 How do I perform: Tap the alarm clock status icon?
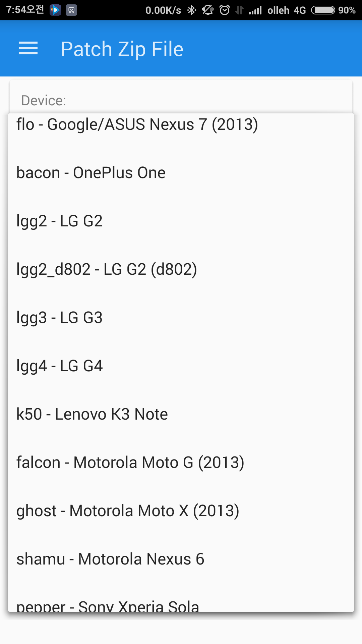(225, 10)
